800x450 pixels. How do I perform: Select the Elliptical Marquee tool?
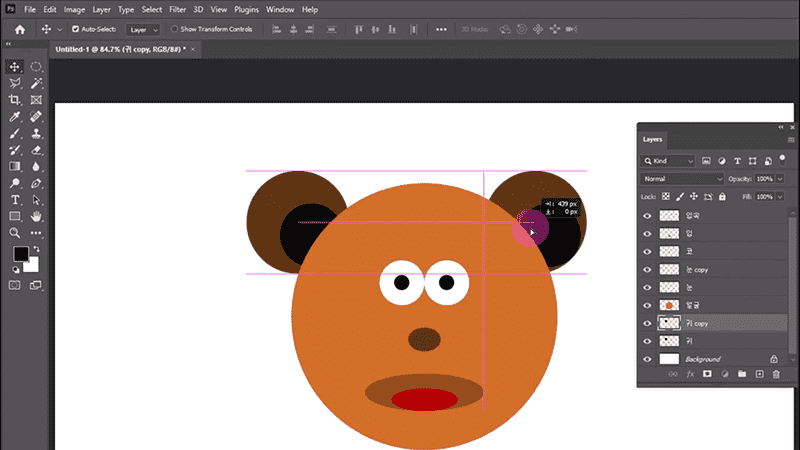pyautogui.click(x=36, y=67)
